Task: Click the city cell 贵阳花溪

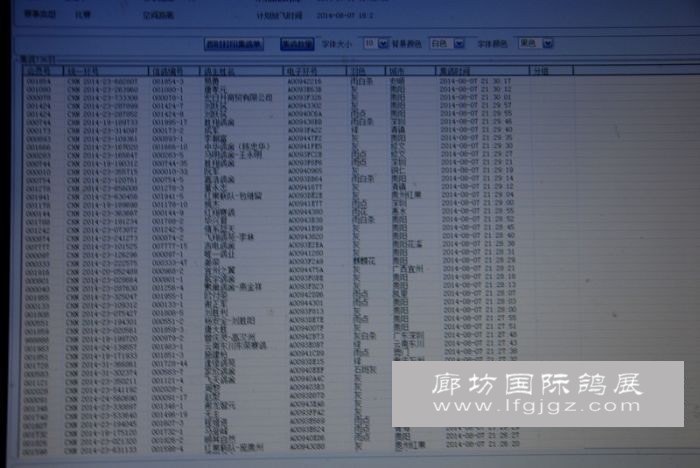Action: point(407,244)
